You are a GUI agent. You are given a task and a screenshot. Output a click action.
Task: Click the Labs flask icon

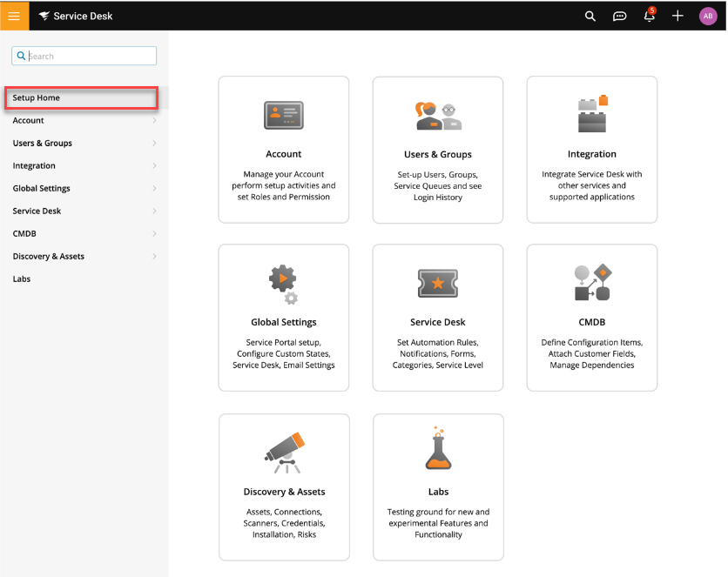438,447
